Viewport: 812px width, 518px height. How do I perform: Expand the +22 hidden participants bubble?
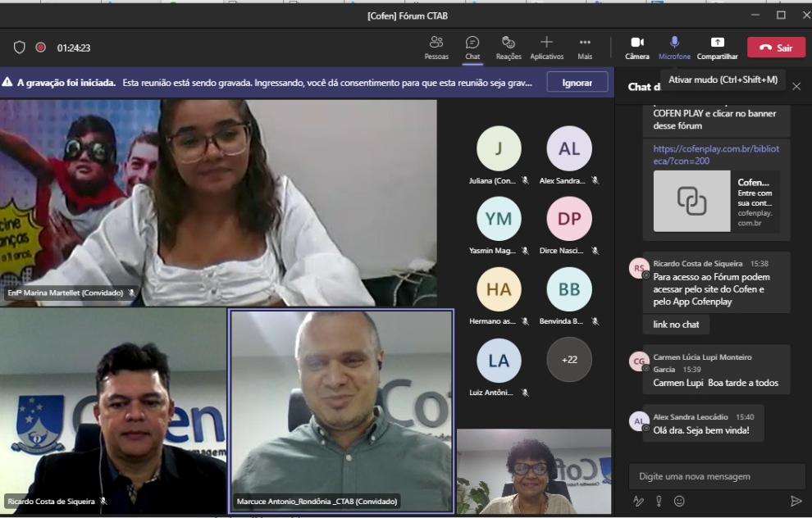(568, 360)
